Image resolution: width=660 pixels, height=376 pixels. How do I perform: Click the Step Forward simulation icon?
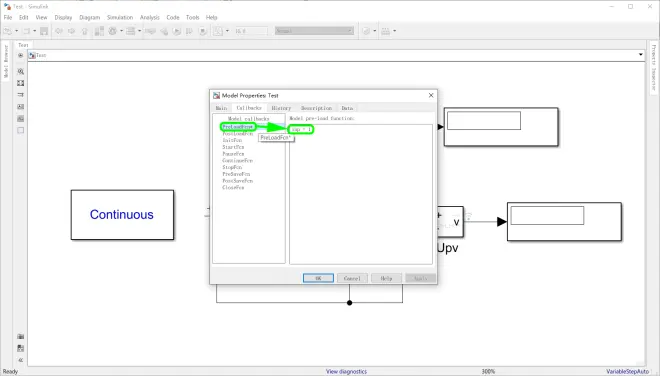click(189, 31)
